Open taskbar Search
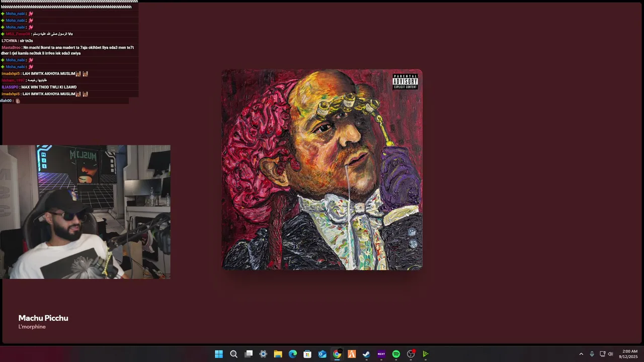Viewport: 644px width, 362px height. 233,354
